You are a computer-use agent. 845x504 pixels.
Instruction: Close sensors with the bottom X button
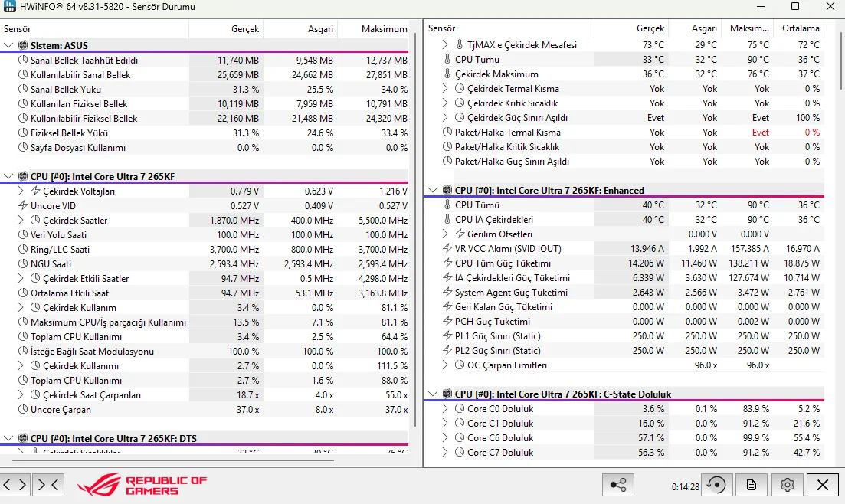[822, 485]
